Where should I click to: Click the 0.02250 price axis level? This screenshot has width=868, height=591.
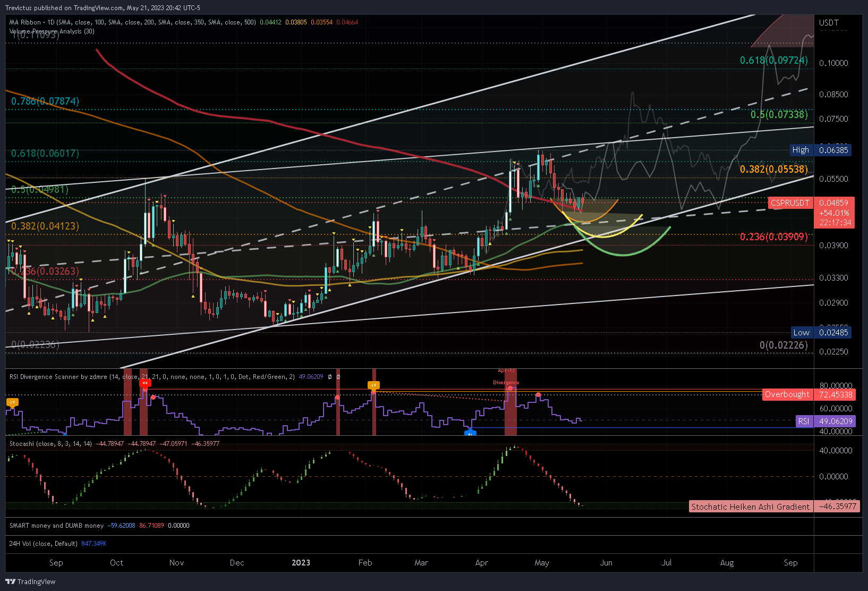tap(833, 352)
